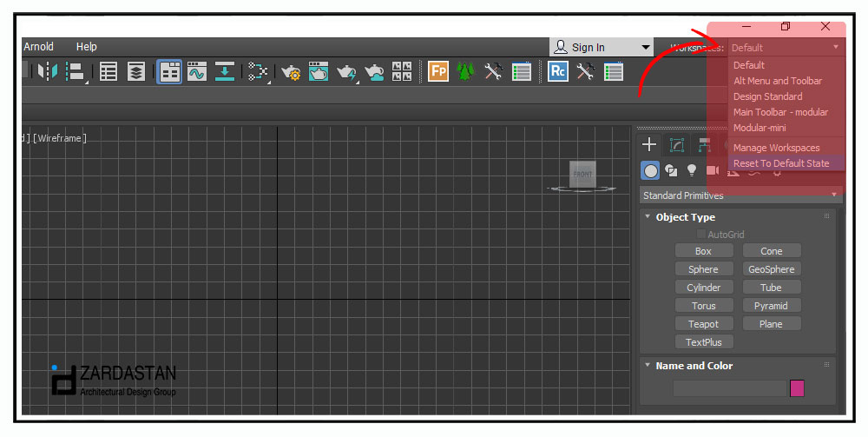This screenshot has width=868, height=437.
Task: Click the tools icon beside green trees
Action: pos(493,72)
